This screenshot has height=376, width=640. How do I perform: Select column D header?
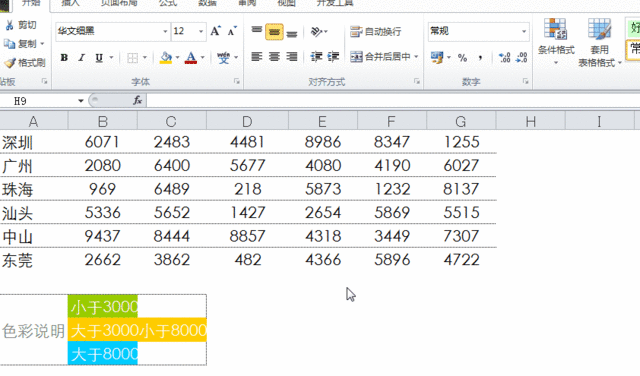pos(247,121)
